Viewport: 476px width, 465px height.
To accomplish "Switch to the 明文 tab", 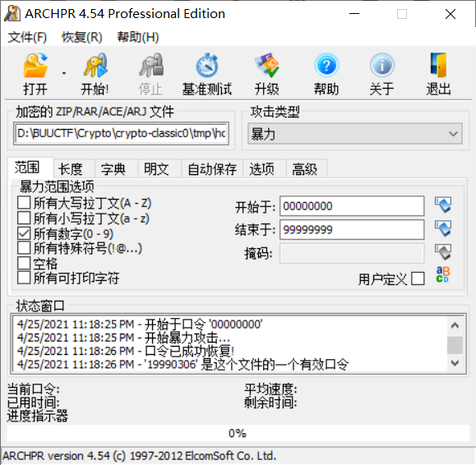I will pyautogui.click(x=159, y=169).
